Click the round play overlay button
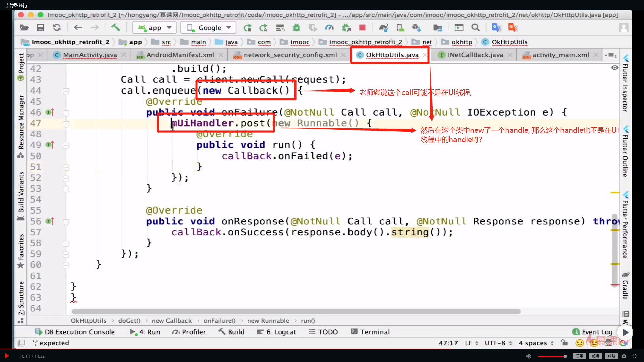The height and width of the screenshot is (362, 644). (625, 333)
